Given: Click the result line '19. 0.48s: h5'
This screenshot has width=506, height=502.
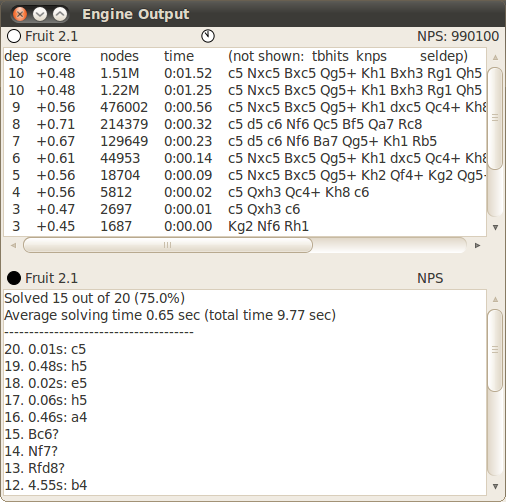Looking at the screenshot, I should [46, 366].
